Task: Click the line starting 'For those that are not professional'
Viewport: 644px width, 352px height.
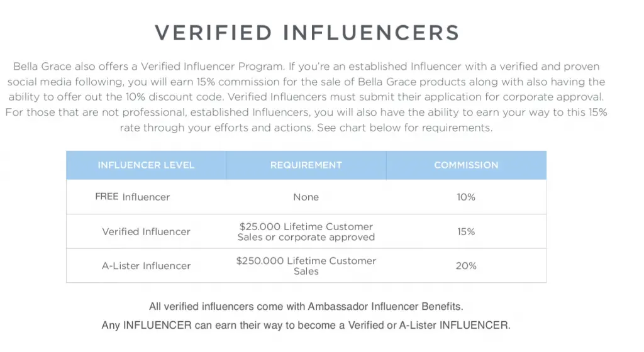Action: tap(306, 113)
